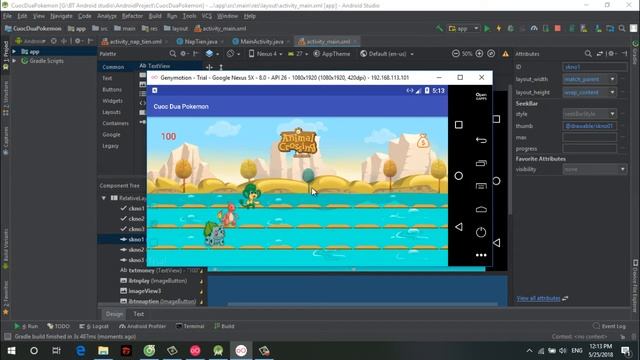The width and height of the screenshot is (640, 360).
Task: Toggle the Device File Explorer side tab
Action: tap(635, 285)
